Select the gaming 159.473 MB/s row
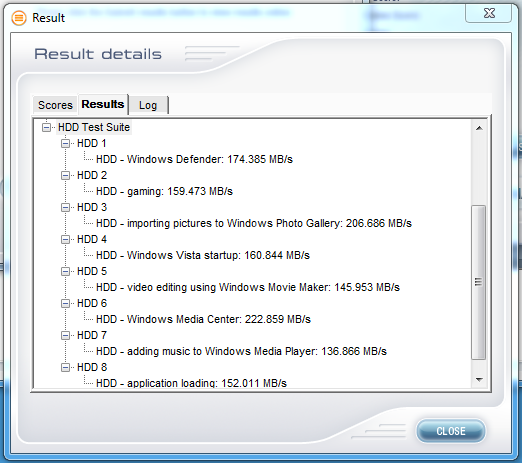 164,191
